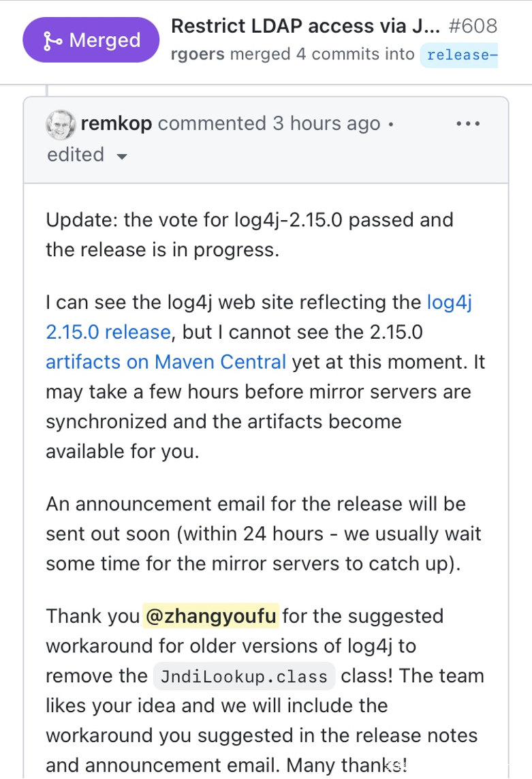Open remkop username link in comment header
Viewport: 532px width, 779px height.
[x=116, y=124]
